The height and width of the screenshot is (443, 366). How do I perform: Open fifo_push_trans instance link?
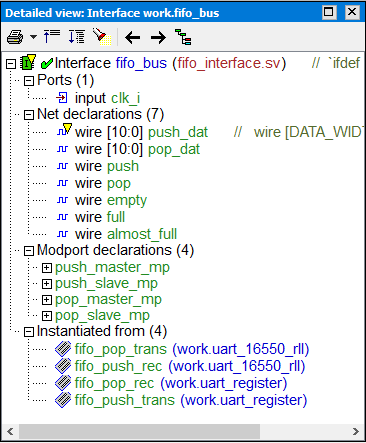pyautogui.click(x=125, y=400)
